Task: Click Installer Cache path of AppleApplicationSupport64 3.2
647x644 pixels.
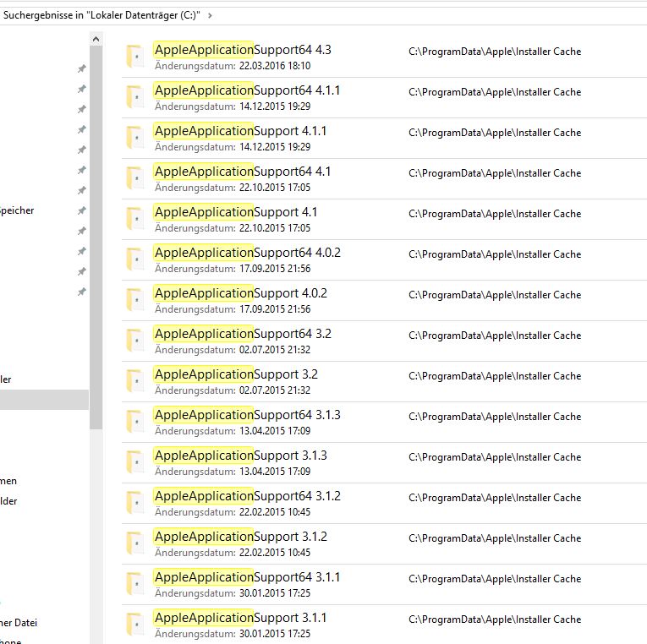Action: pyautogui.click(x=495, y=336)
